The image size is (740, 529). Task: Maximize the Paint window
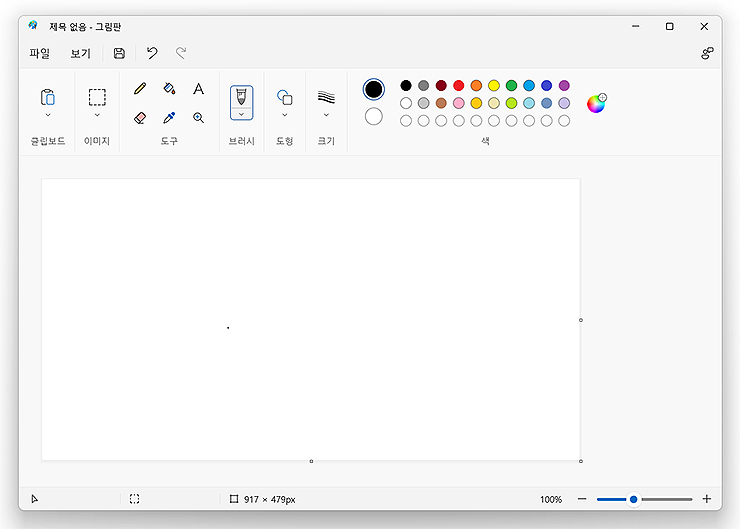pos(669,26)
